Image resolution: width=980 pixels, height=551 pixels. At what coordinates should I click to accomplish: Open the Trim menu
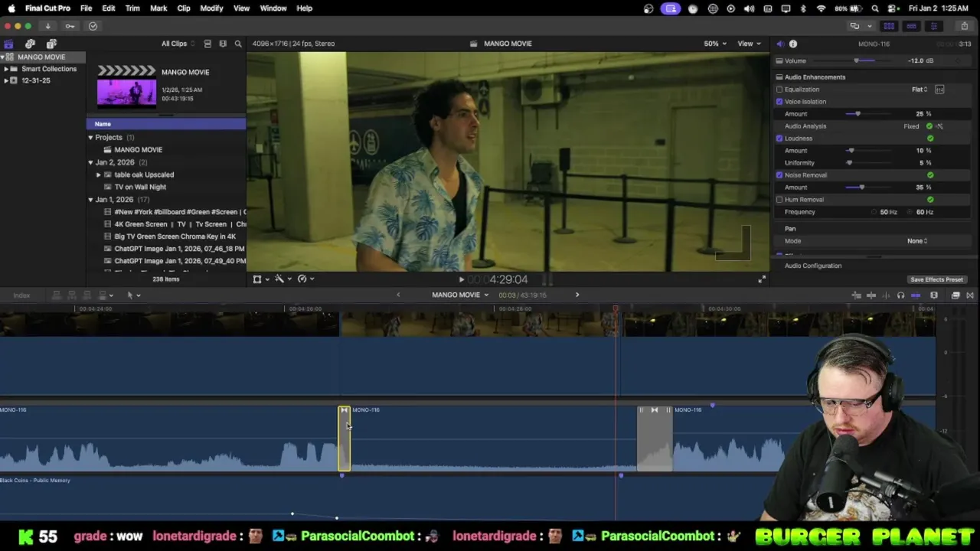tap(132, 8)
